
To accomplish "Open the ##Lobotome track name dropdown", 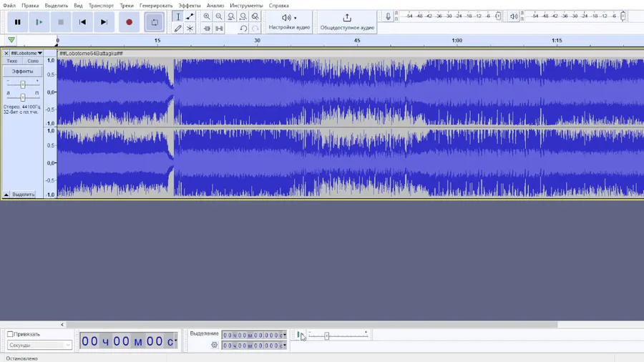I will point(26,54).
